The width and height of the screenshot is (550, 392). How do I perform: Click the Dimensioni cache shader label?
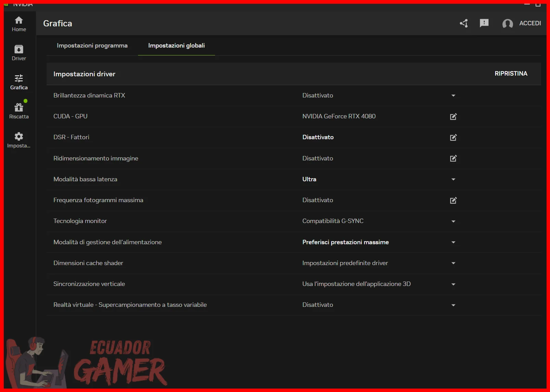pos(88,263)
